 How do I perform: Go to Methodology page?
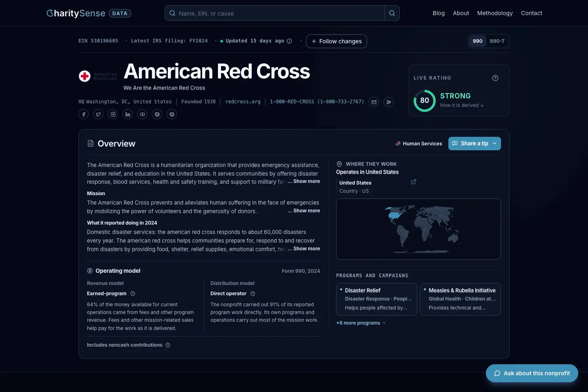495,13
